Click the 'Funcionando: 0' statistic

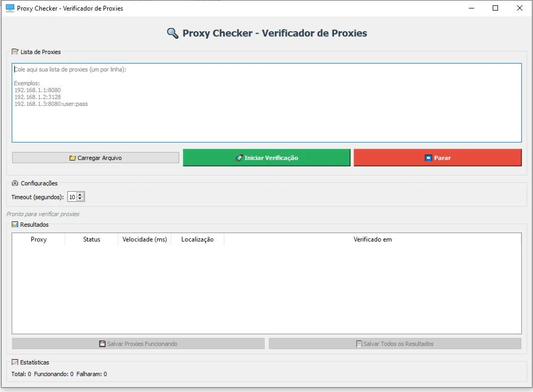point(54,374)
